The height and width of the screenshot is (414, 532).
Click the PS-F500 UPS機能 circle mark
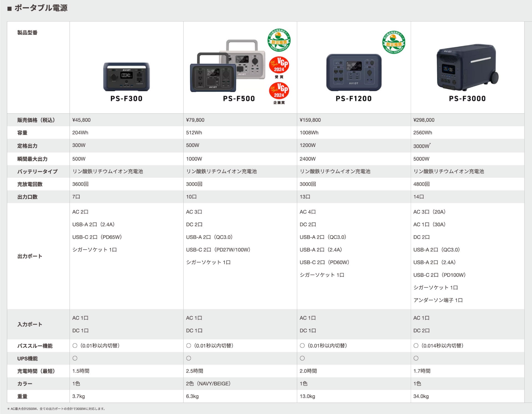pyautogui.click(x=189, y=358)
